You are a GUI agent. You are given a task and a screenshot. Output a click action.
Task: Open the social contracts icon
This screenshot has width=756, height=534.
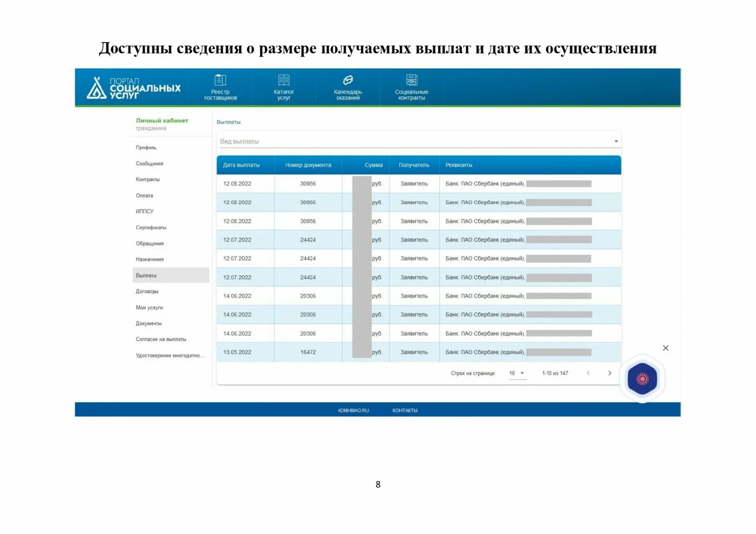click(x=412, y=80)
